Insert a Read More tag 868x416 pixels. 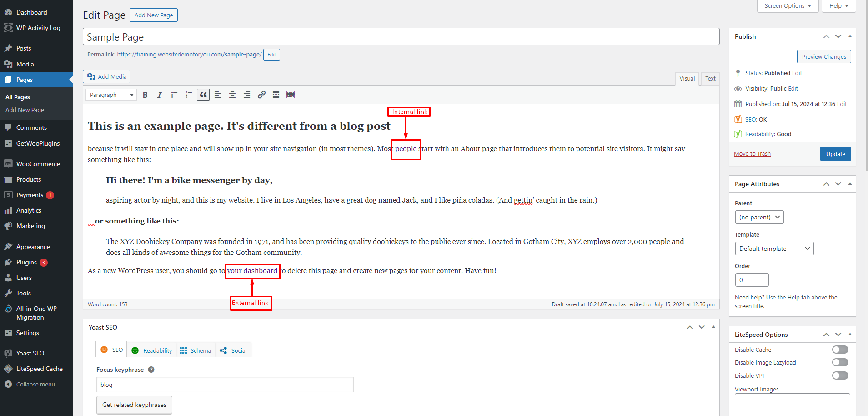click(x=276, y=95)
